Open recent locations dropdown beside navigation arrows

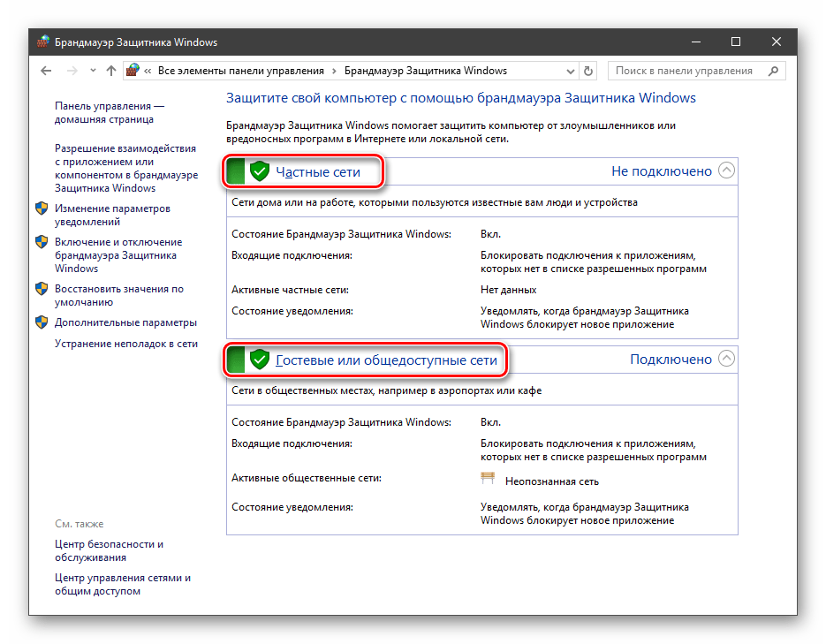pyautogui.click(x=93, y=71)
